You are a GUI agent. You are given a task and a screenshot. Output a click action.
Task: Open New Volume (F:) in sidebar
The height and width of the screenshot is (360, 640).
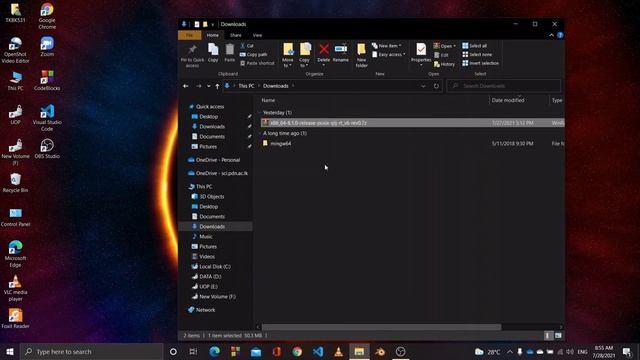pos(217,297)
